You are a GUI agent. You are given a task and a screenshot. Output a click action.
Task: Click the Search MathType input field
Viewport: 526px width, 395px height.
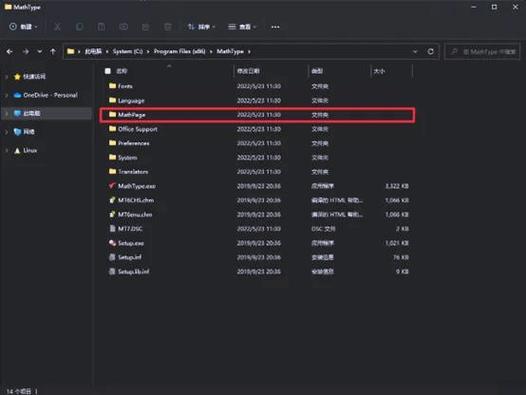pyautogui.click(x=482, y=52)
